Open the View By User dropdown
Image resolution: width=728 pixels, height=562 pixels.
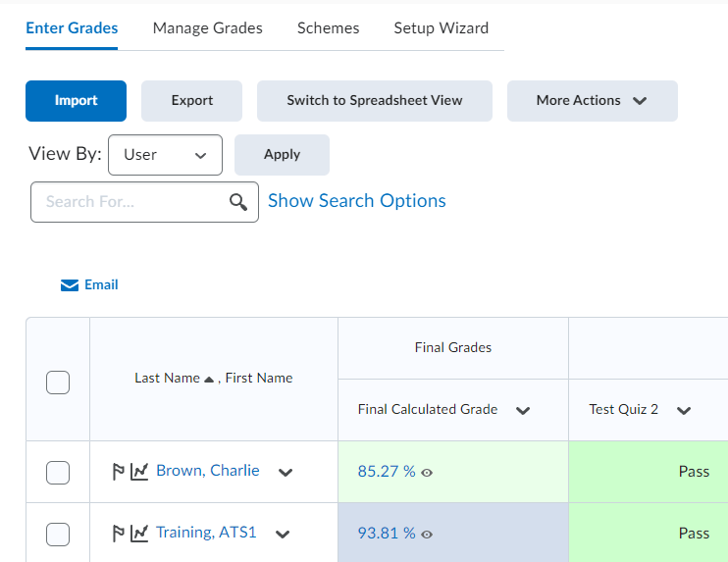click(x=165, y=155)
